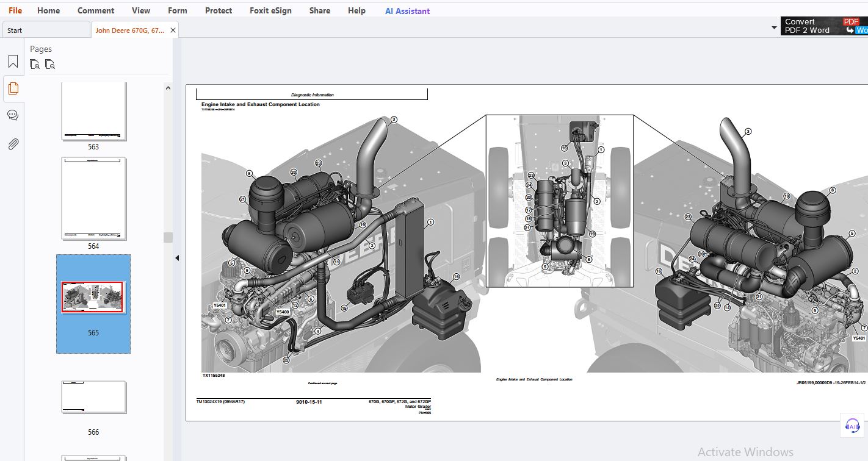The height and width of the screenshot is (461, 868).
Task: Open the Bookmarks panel icon
Action: click(13, 62)
